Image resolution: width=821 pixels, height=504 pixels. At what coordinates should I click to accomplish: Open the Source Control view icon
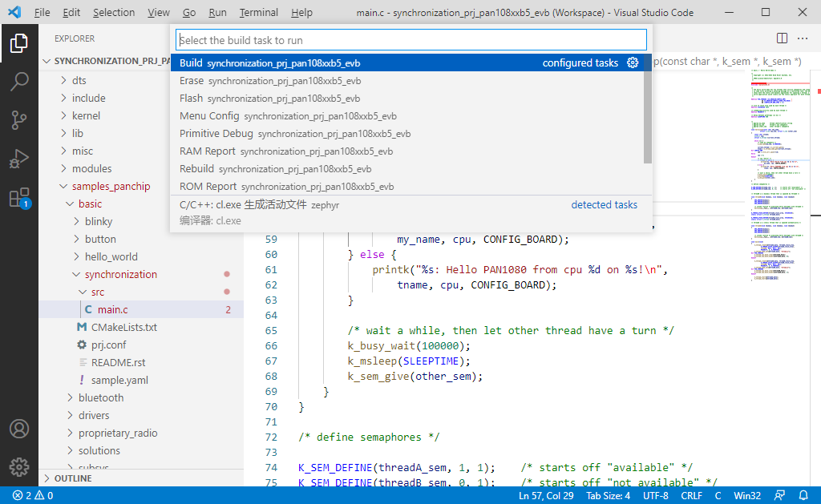[19, 120]
